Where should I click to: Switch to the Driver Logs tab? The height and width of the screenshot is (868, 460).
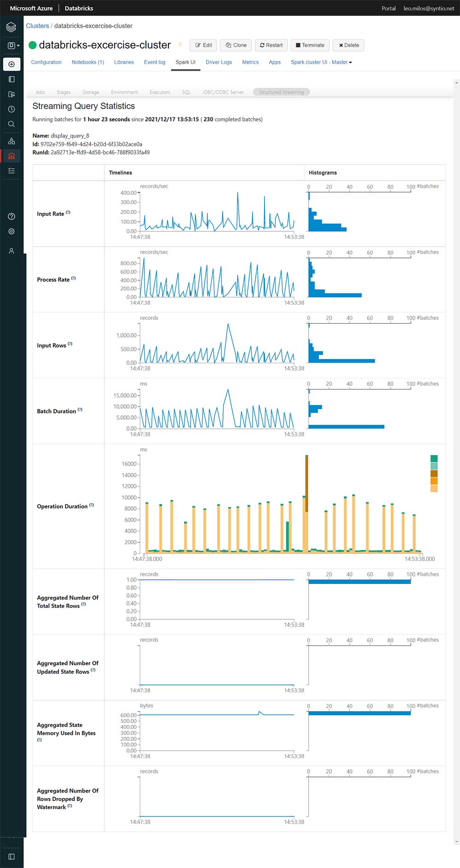pos(219,62)
